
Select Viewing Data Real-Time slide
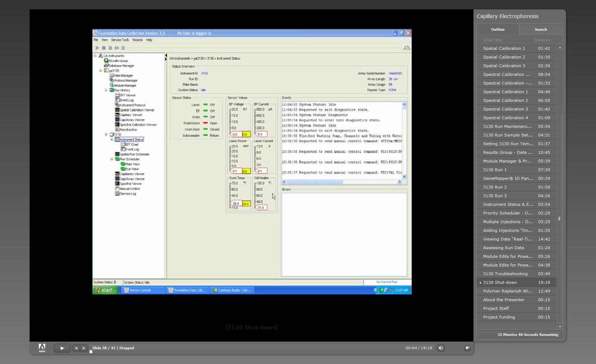516,239
